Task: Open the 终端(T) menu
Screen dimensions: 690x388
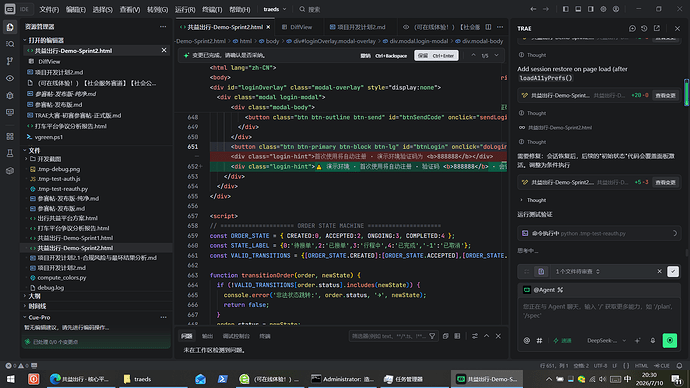Action: click(212, 9)
